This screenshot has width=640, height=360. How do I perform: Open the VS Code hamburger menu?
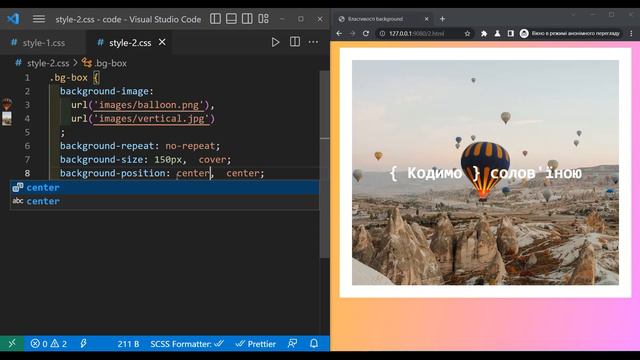[39, 19]
